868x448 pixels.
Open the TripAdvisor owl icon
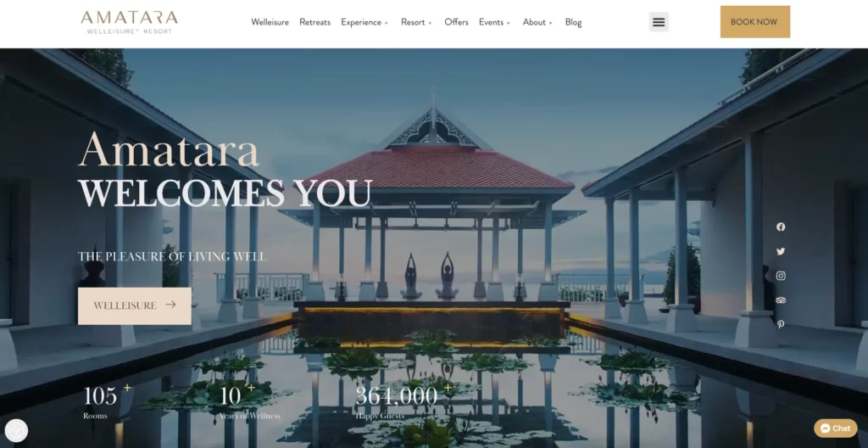[781, 300]
